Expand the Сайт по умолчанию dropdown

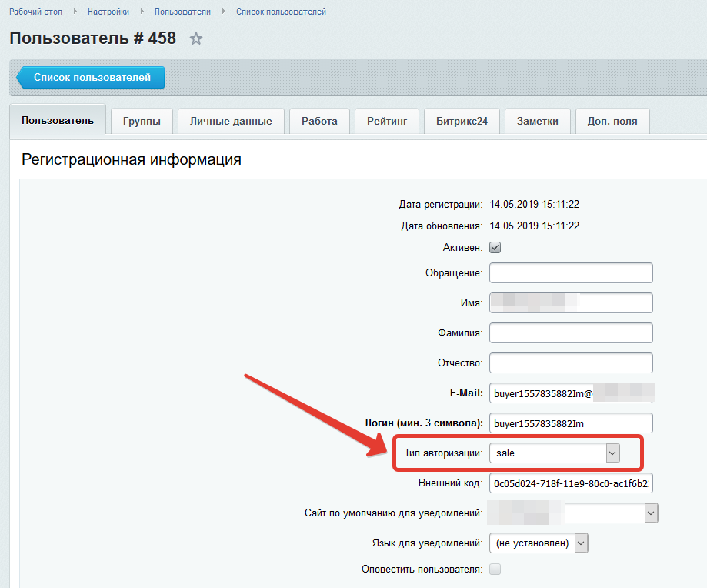573,513
